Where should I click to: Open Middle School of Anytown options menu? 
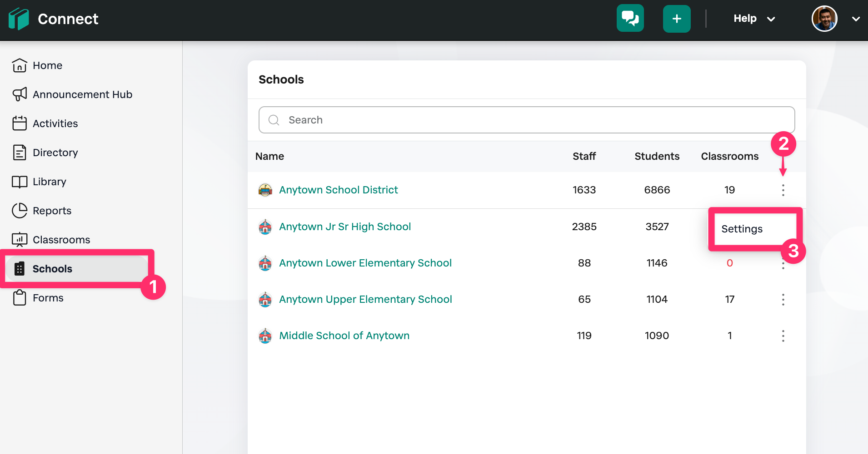783,336
